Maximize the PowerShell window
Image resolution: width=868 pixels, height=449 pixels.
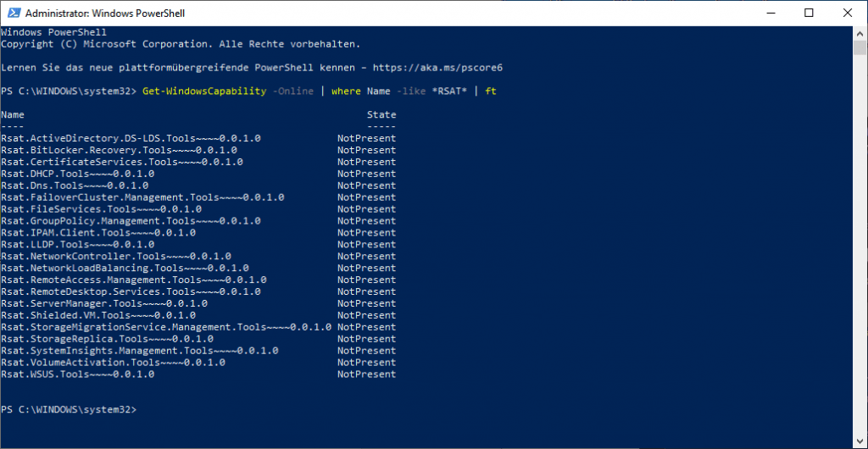click(809, 13)
